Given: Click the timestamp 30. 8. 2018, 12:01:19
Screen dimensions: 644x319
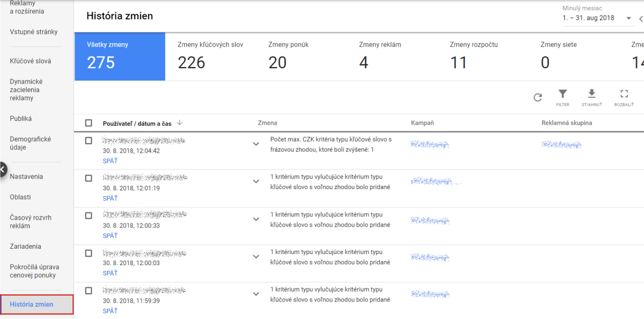Looking at the screenshot, I should click(132, 188).
